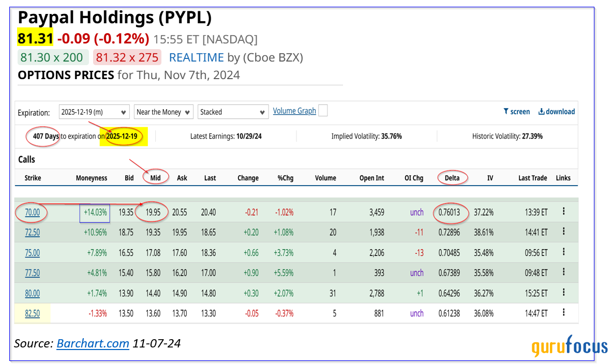Click the 2,788 open interest value
The height and width of the screenshot is (364, 612).
(377, 293)
